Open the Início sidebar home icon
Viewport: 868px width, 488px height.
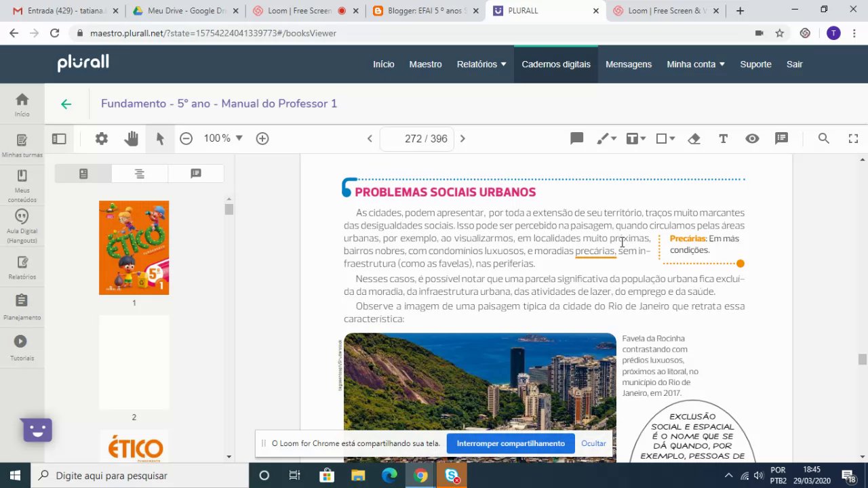22,104
